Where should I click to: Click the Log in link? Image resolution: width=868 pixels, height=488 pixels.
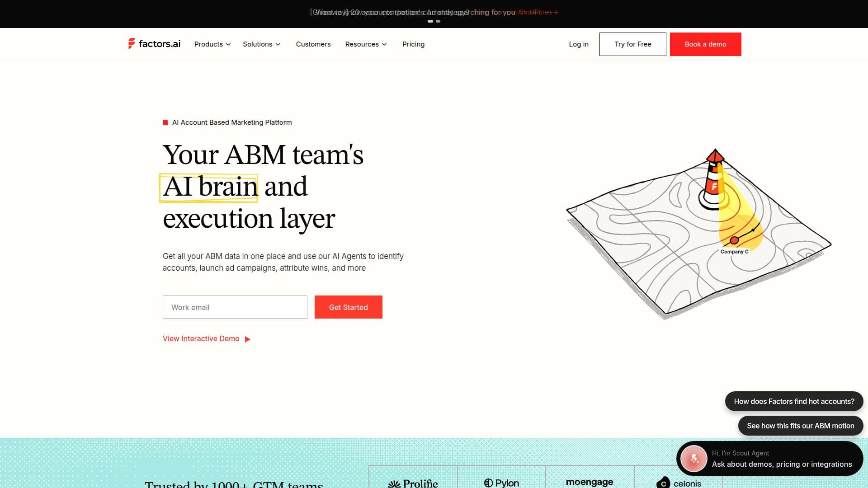(x=579, y=44)
